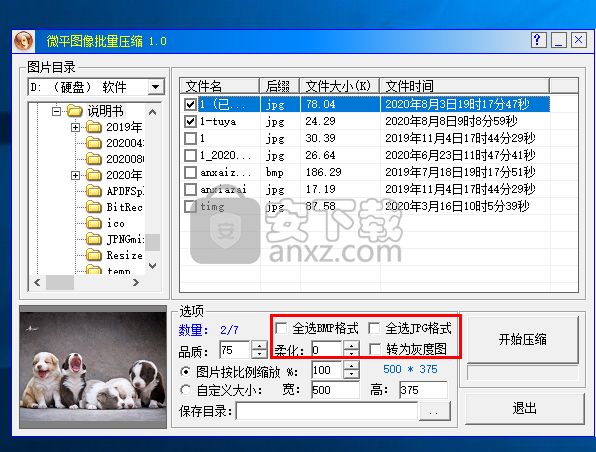
Task: Increase 品质 quality value
Action: 260,345
